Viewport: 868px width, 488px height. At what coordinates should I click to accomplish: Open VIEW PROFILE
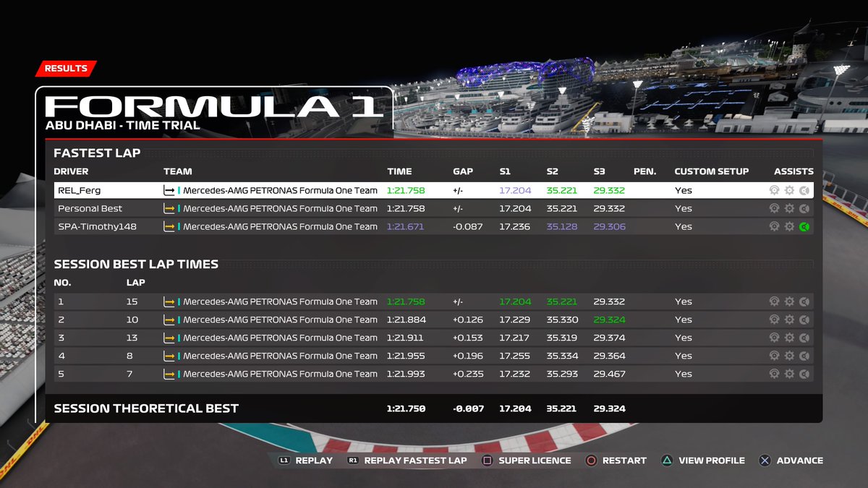tap(712, 461)
